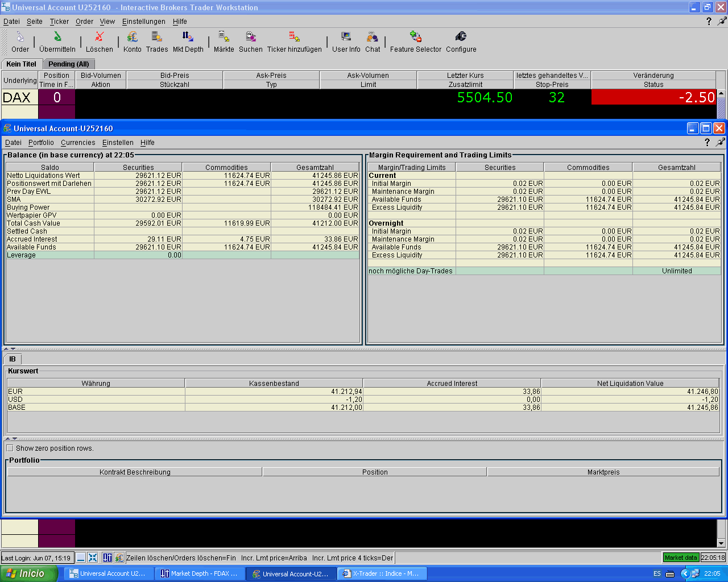
Task: Collapse the panel using the up arrow above the IB tab
Action: [6, 348]
